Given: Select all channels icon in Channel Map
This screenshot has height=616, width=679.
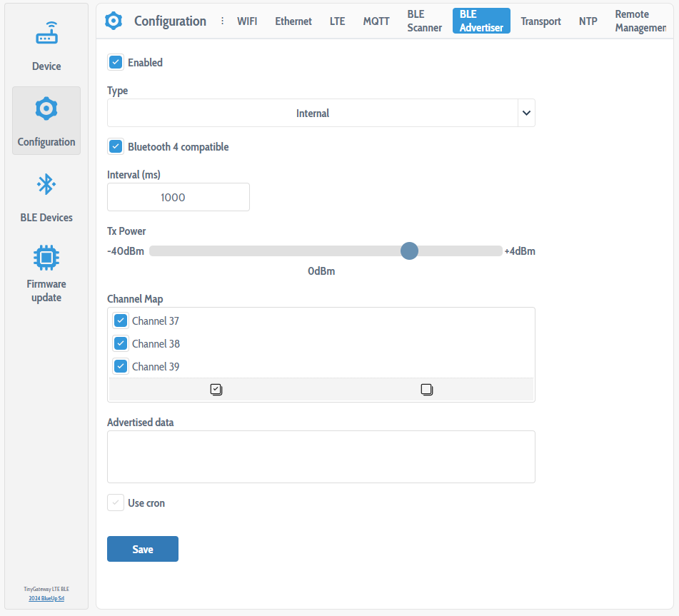Looking at the screenshot, I should [x=216, y=389].
